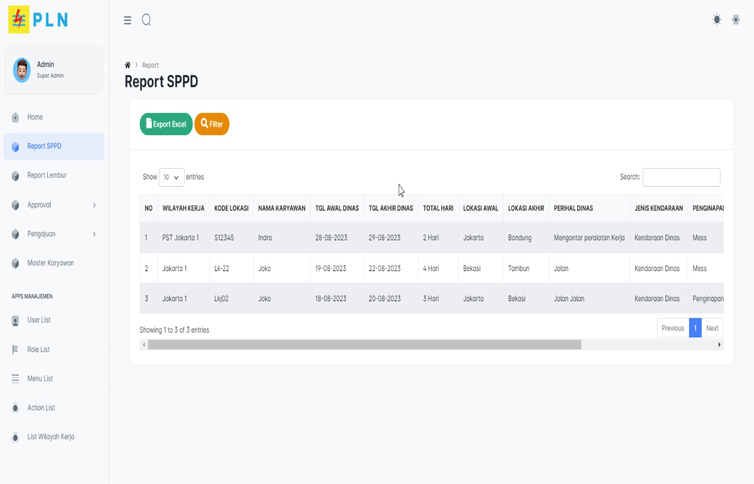Open Report Lembur in sidebar
The height and width of the screenshot is (484, 754).
pyautogui.click(x=46, y=175)
